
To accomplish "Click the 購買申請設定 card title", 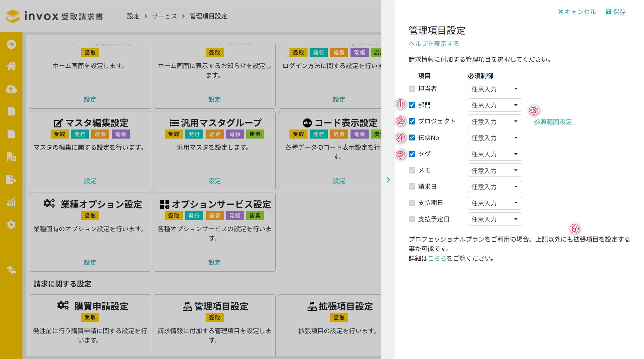I will click(101, 306).
